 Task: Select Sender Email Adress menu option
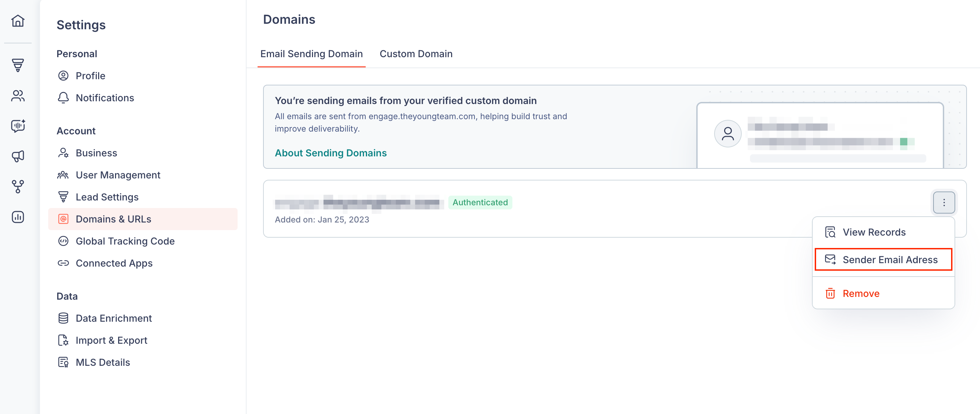883,259
